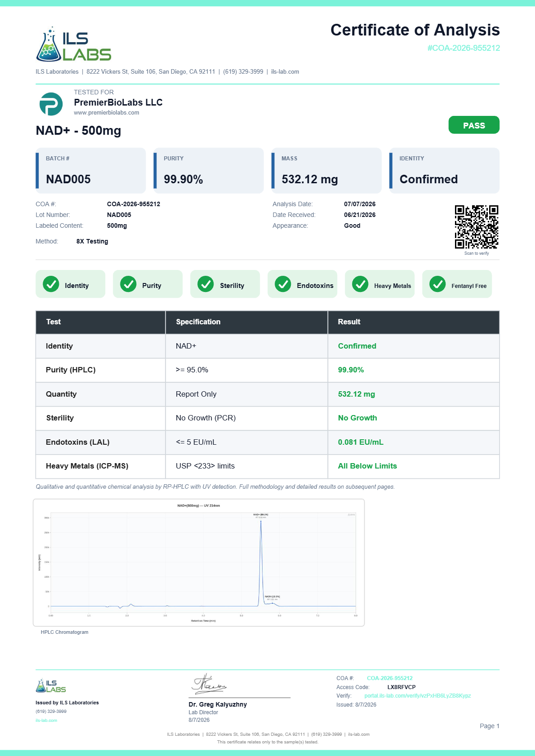Viewport: 535px width, 756px height.
Task: Click the ILS Labs logo at top
Action: click(x=74, y=44)
